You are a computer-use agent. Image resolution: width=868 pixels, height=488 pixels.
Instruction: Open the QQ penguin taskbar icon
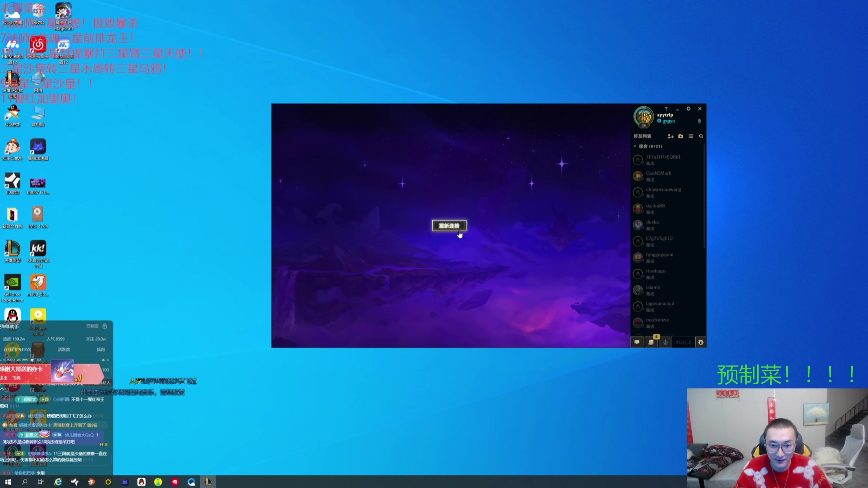pyautogui.click(x=141, y=482)
